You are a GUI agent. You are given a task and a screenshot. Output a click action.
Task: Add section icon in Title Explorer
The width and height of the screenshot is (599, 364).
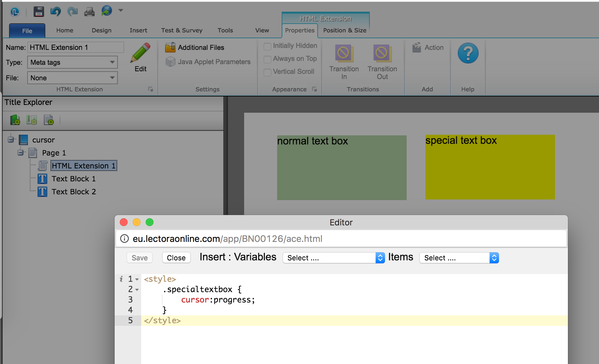pos(32,120)
